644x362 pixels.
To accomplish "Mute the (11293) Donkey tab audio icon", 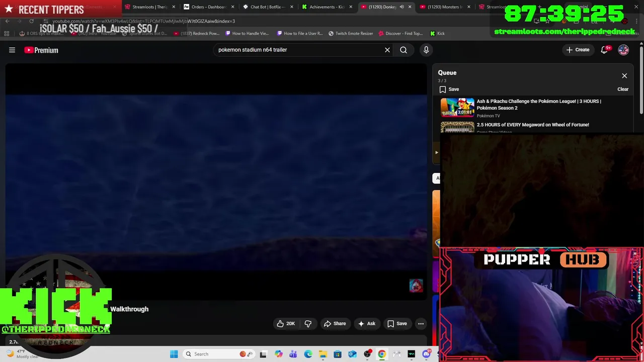I will coord(401,7).
